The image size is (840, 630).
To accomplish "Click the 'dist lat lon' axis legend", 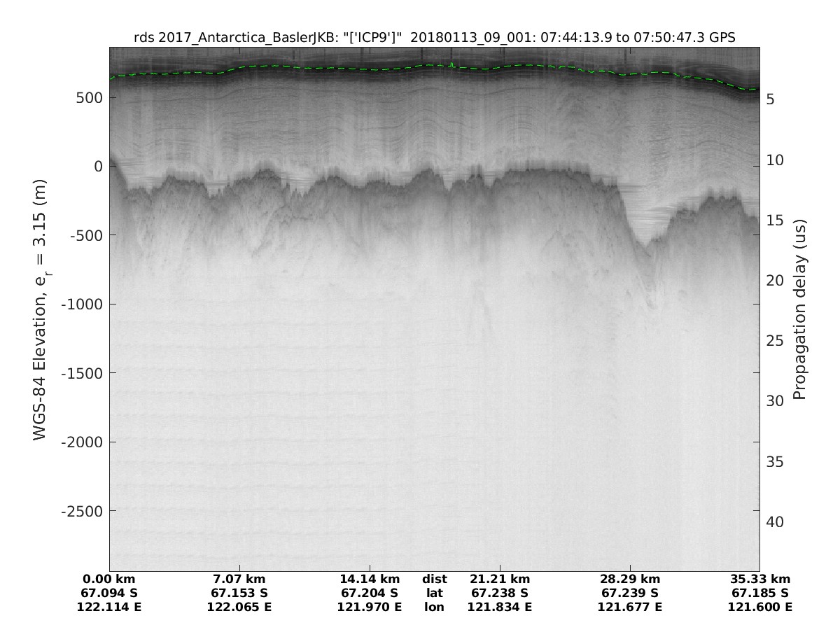I will click(x=435, y=593).
